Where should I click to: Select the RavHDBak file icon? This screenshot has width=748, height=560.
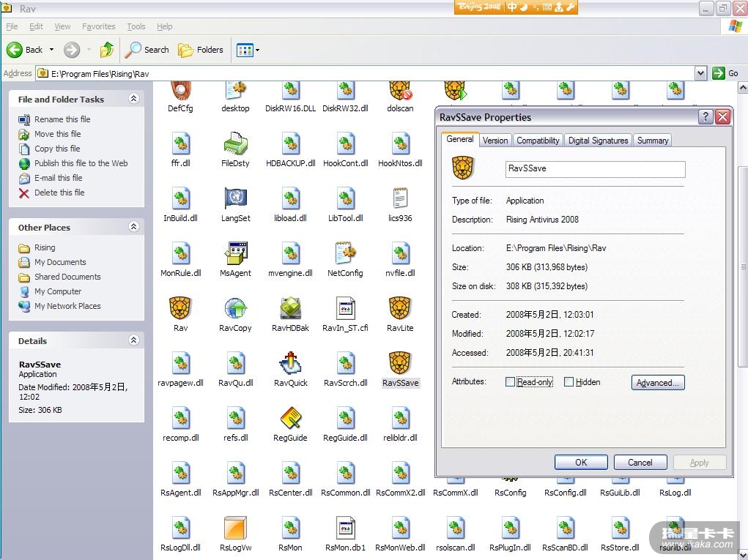(x=290, y=308)
